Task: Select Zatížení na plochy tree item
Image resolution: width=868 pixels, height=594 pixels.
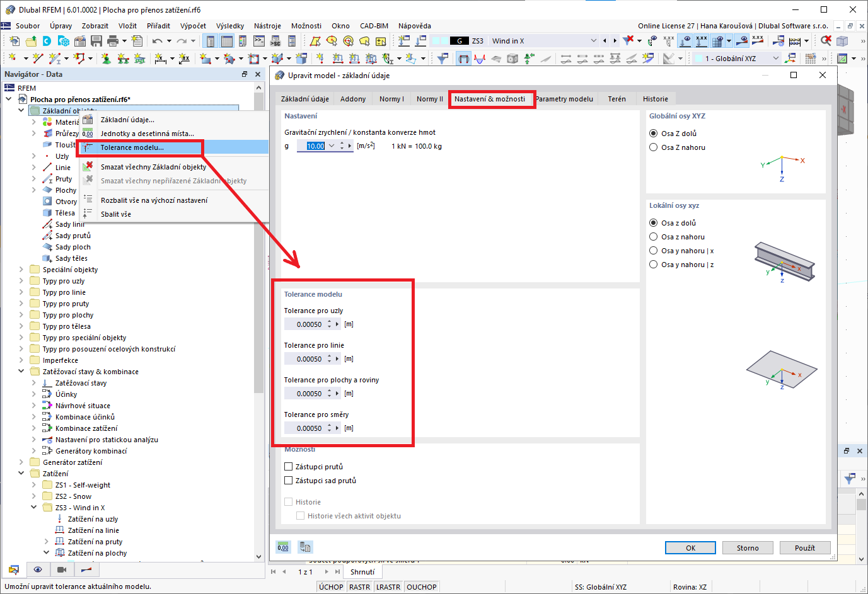Action: point(97,553)
